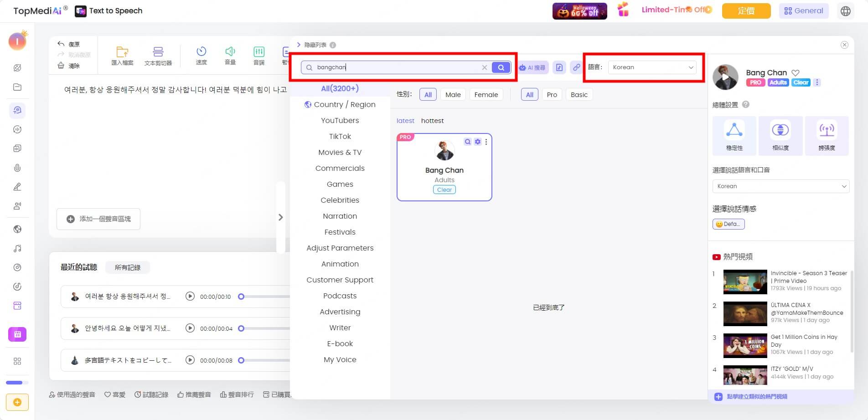Select the All tier filter beside Pro
Viewport: 868px width, 420px height.
(x=529, y=95)
